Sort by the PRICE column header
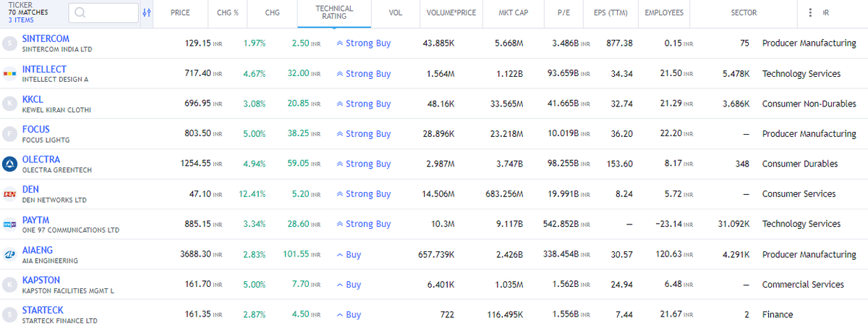The width and height of the screenshot is (868, 326). [180, 13]
